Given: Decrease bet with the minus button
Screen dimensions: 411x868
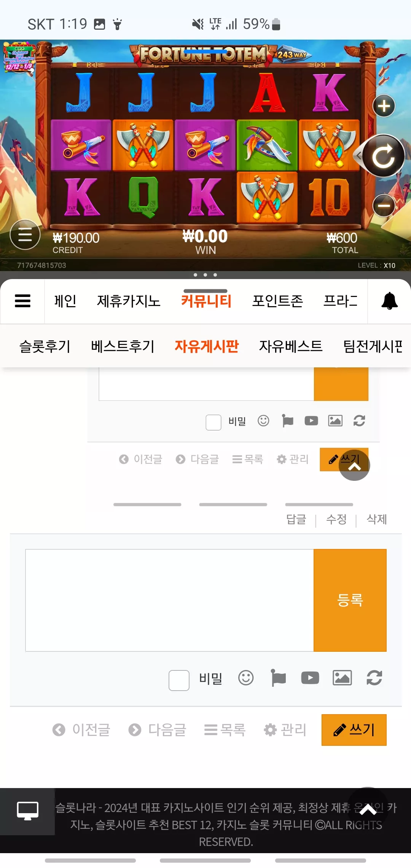Looking at the screenshot, I should [384, 206].
